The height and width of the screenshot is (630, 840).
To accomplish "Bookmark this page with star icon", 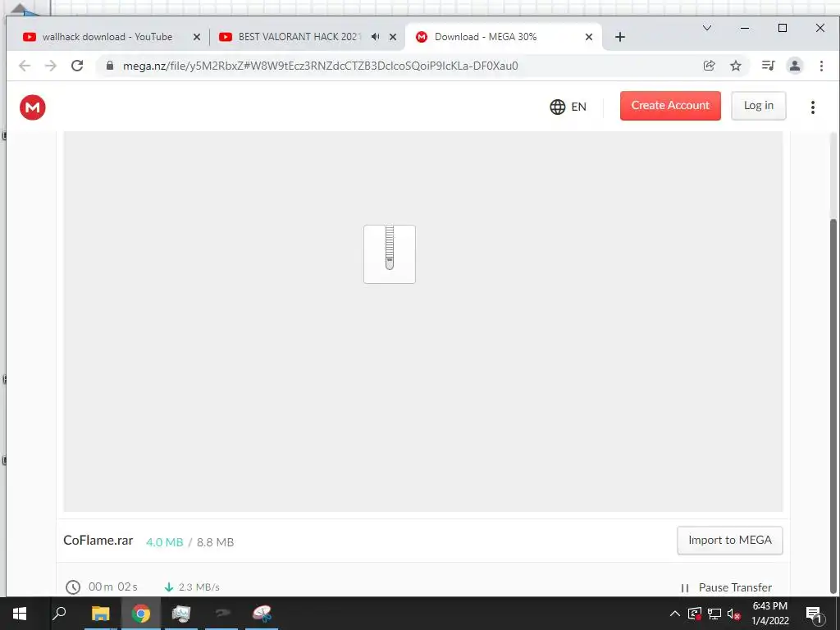I will pyautogui.click(x=736, y=66).
